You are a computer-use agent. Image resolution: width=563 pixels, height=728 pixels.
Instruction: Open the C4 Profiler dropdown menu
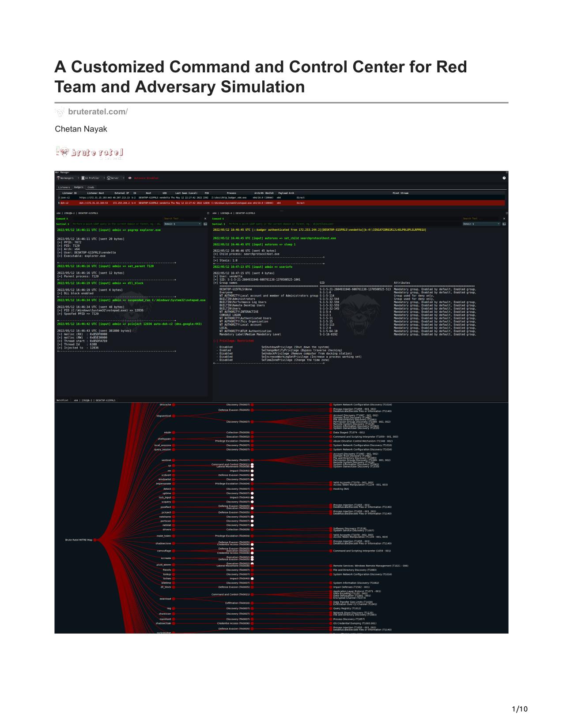(x=93, y=178)
